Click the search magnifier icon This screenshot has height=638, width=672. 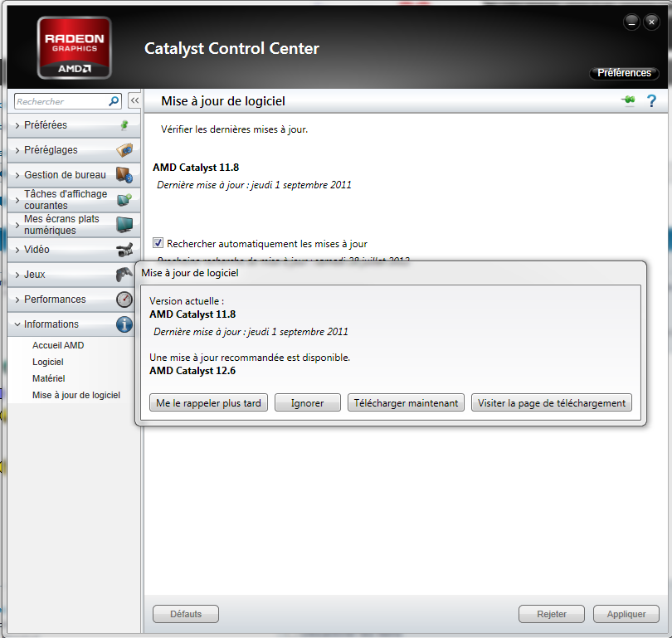click(114, 101)
